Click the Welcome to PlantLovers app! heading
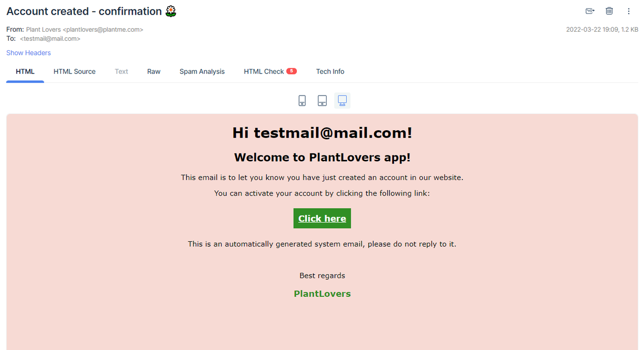This screenshot has height=350, width=644. pos(322,157)
